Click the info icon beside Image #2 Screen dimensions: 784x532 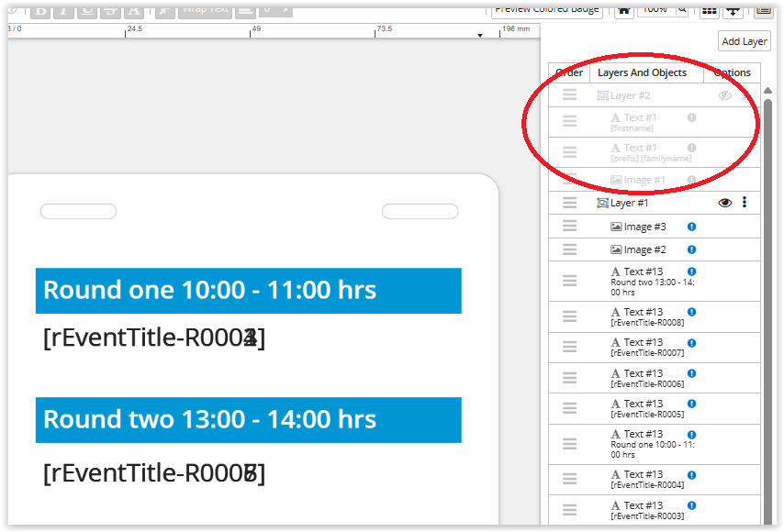point(691,249)
